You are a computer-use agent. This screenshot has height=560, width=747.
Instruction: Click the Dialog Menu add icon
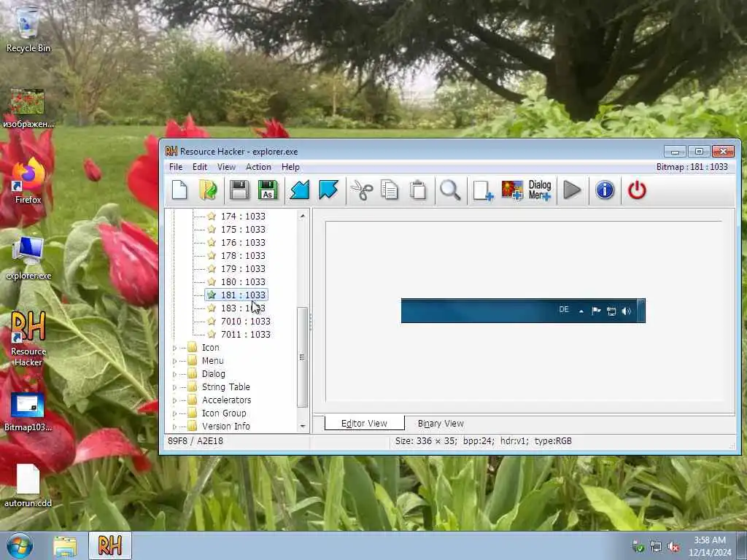click(540, 190)
